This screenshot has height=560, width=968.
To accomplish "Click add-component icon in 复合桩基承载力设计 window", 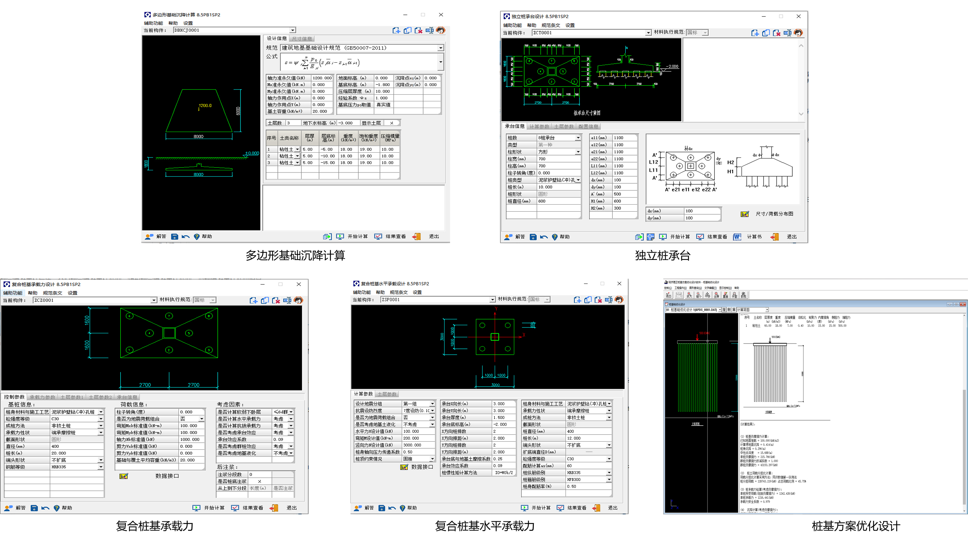I will (x=253, y=300).
